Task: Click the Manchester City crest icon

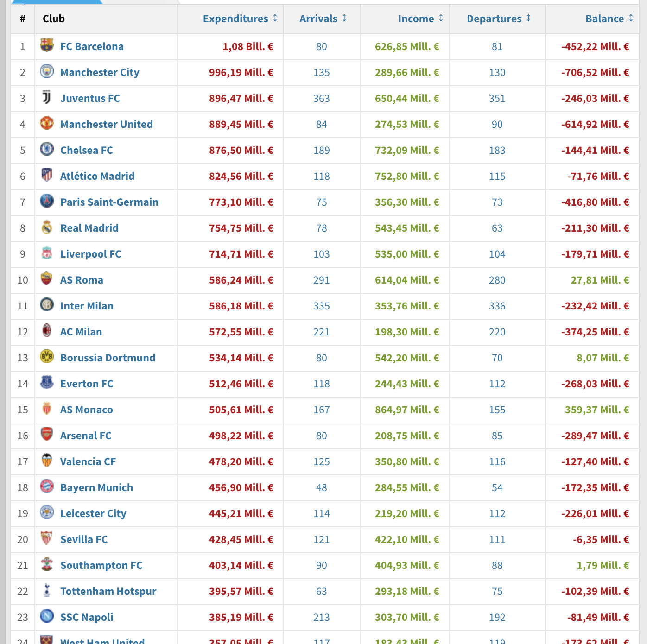Action: pos(47,71)
